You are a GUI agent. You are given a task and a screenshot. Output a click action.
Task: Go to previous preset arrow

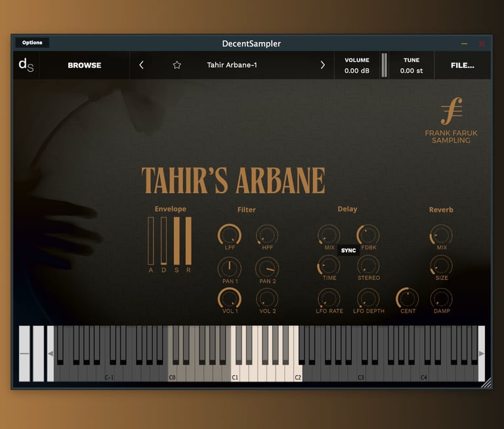[x=142, y=65]
